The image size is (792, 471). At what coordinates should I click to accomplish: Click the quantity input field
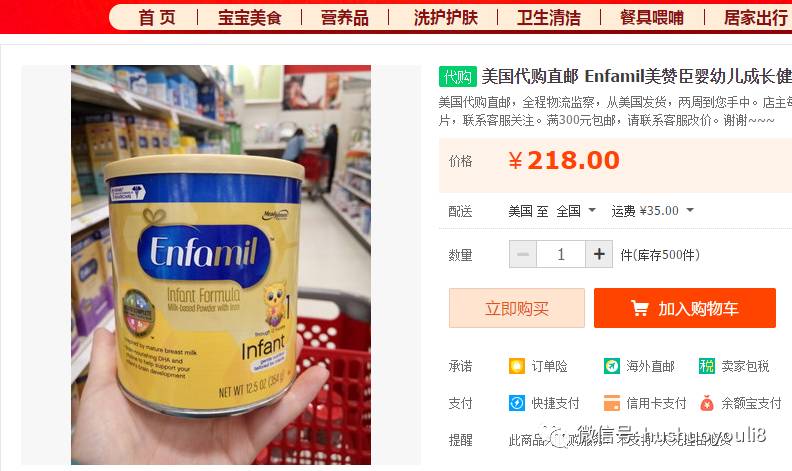(x=561, y=254)
